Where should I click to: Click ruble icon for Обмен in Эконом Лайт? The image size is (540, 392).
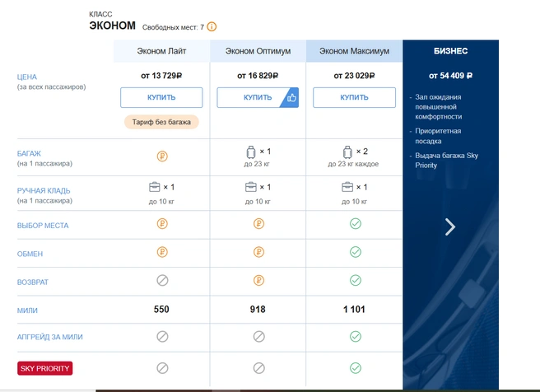pos(162,252)
